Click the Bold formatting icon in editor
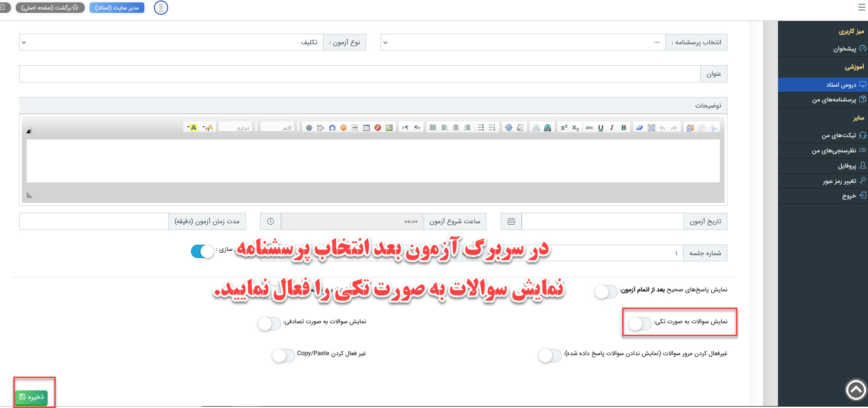Viewport: 868px width, 408px height. coord(623,128)
